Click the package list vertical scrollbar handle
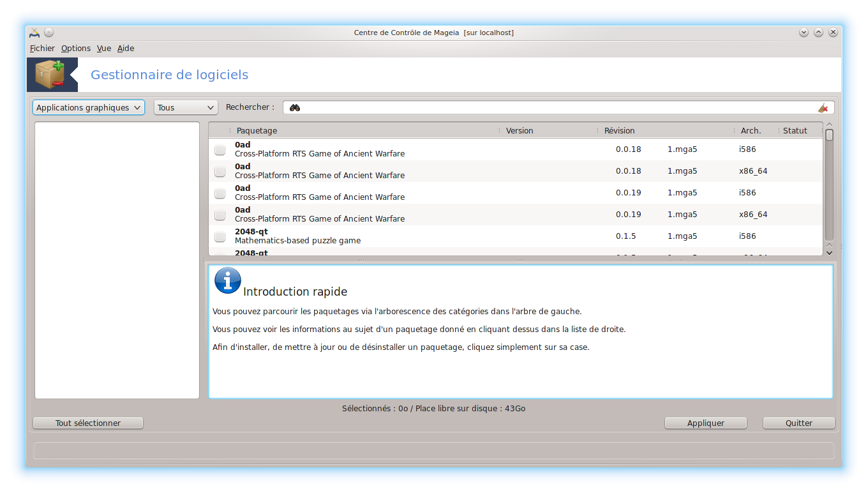Image resolution: width=868 pixels, height=493 pixels. (829, 135)
